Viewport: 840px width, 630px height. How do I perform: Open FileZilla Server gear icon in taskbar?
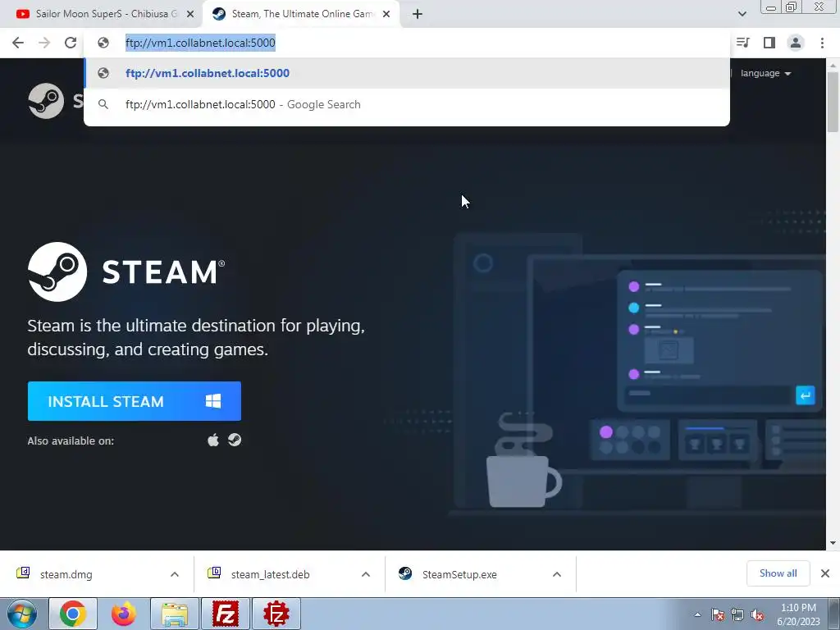tap(276, 614)
